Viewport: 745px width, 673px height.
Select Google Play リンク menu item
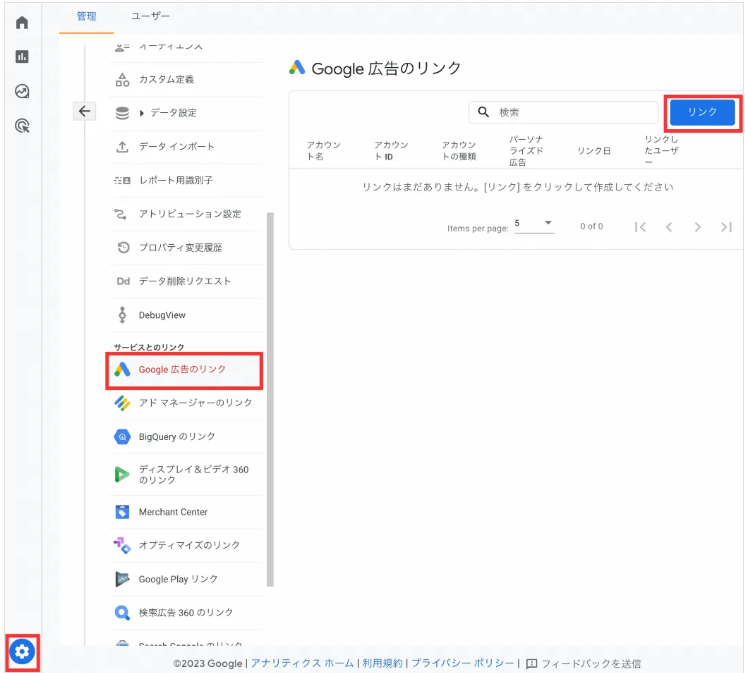[185, 579]
